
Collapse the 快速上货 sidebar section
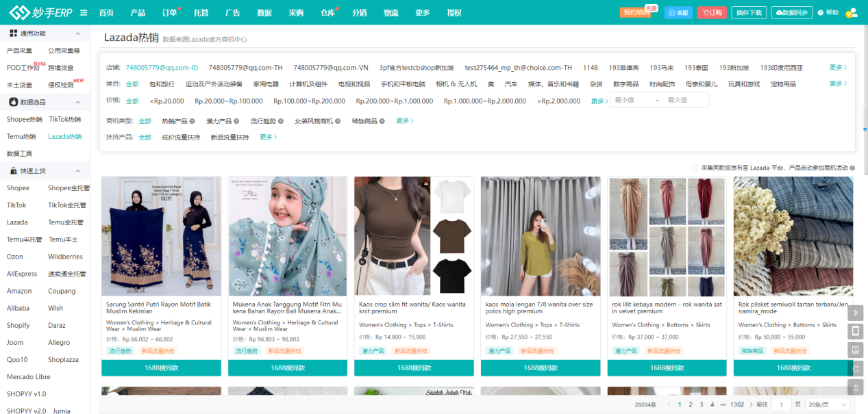77,170
